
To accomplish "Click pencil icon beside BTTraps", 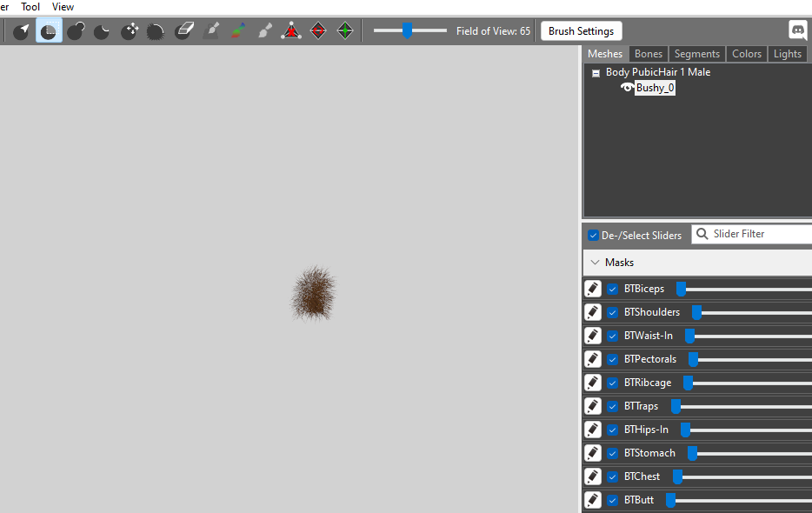I will (593, 406).
